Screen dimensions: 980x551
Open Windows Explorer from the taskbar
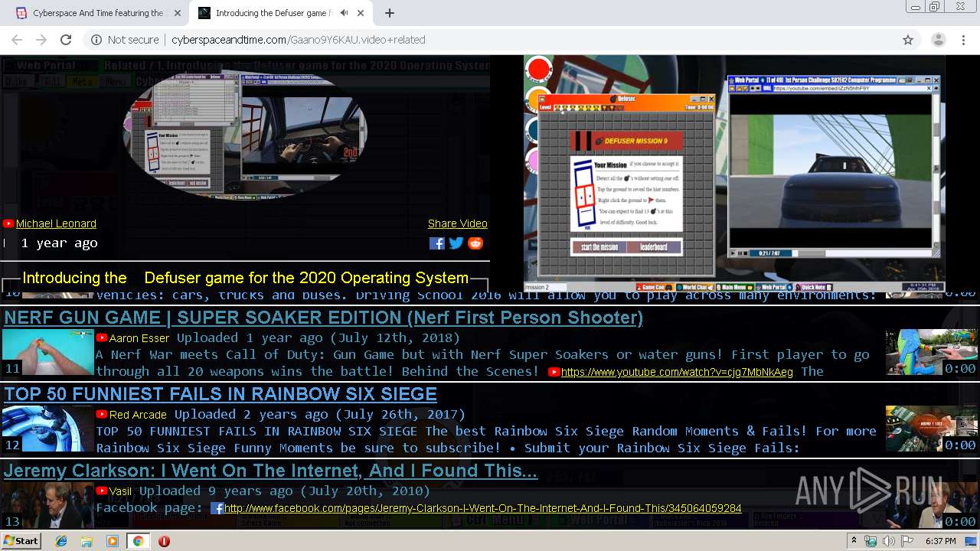pos(87,541)
